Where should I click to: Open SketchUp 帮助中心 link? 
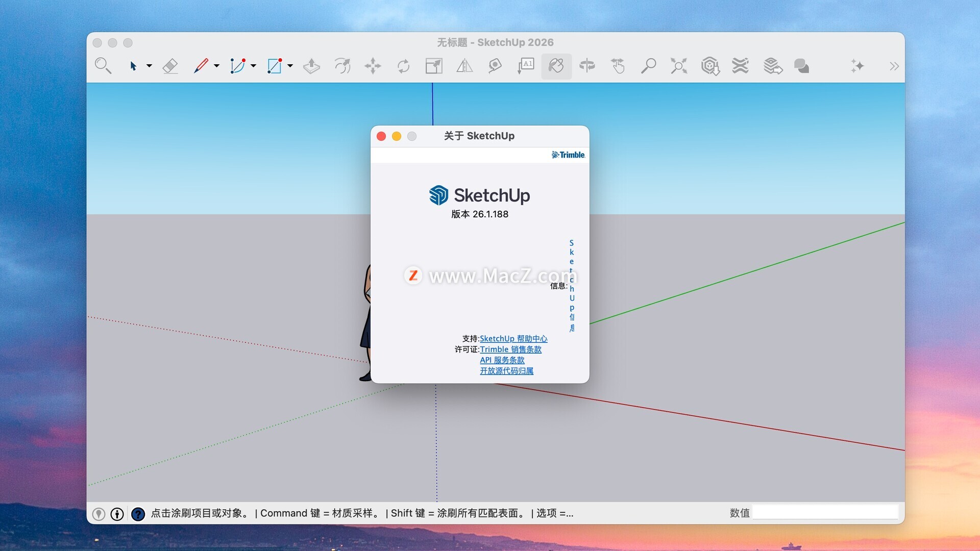pyautogui.click(x=513, y=338)
